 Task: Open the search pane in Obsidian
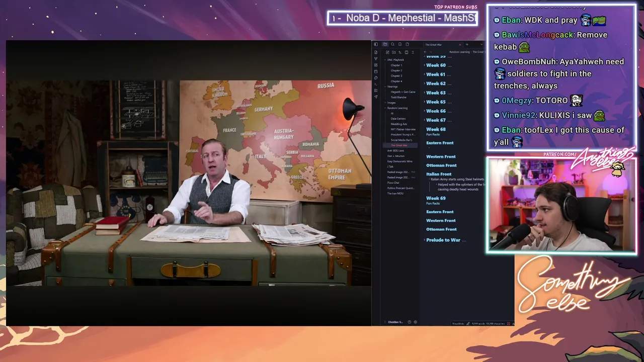(x=392, y=44)
